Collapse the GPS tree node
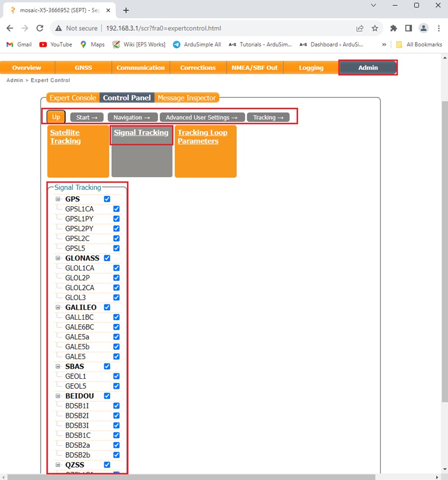The width and height of the screenshot is (448, 480). tap(58, 199)
